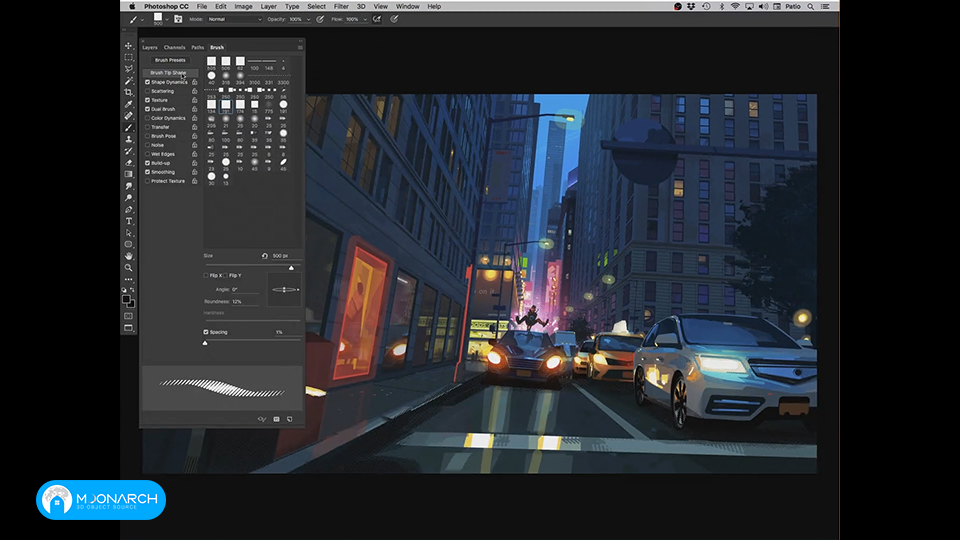Click the Roundness value field
Image resolution: width=960 pixels, height=540 pixels.
click(x=245, y=301)
